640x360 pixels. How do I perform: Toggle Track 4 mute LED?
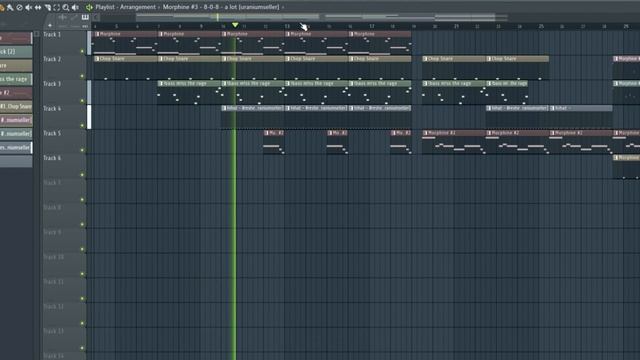click(x=82, y=125)
